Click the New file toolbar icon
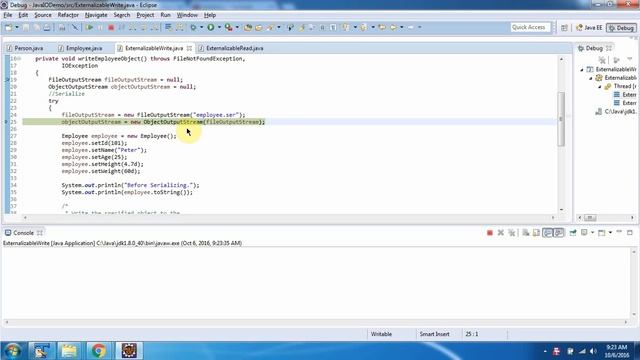This screenshot has width=640, height=360. tap(9, 28)
